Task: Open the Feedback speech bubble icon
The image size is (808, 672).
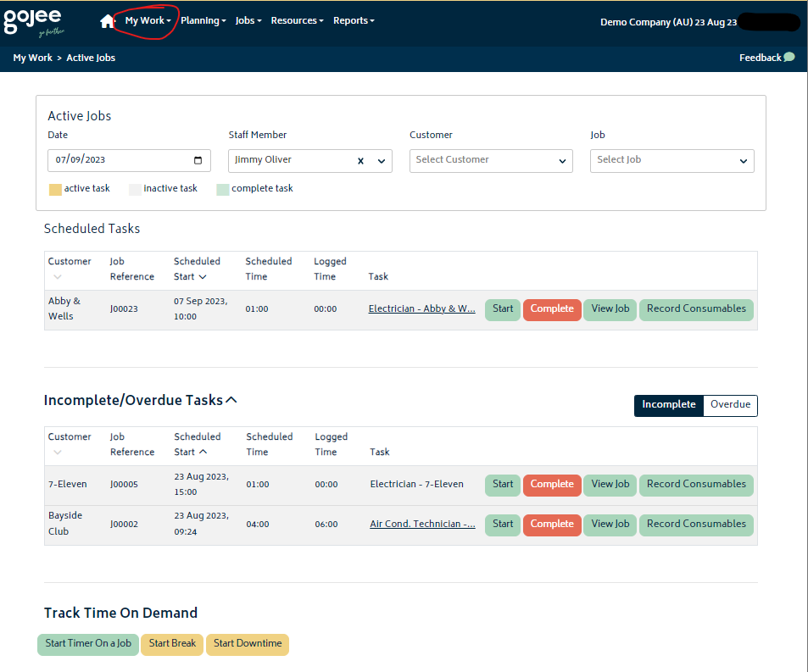Action: 789,57
